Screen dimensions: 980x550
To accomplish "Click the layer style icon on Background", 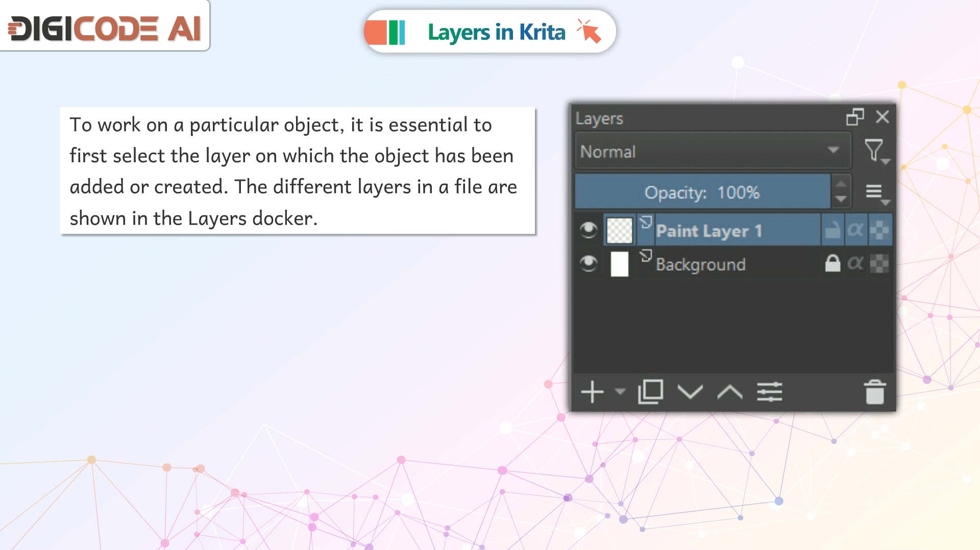I will [x=646, y=256].
